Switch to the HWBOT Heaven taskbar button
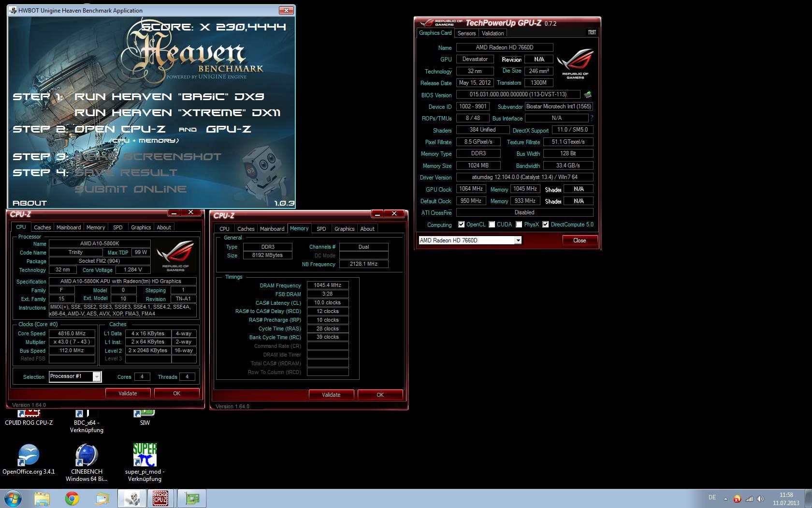Screen dimensions: 812x508 point(132,498)
